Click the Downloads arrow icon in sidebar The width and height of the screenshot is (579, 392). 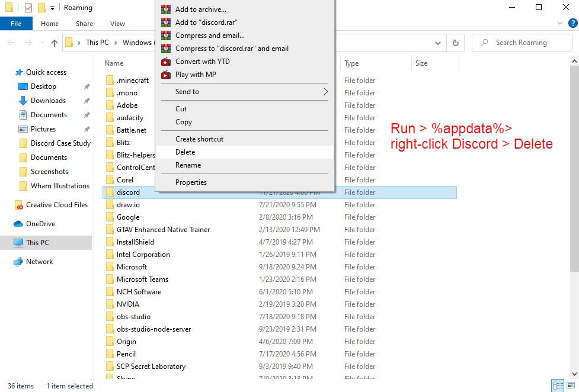[23, 101]
